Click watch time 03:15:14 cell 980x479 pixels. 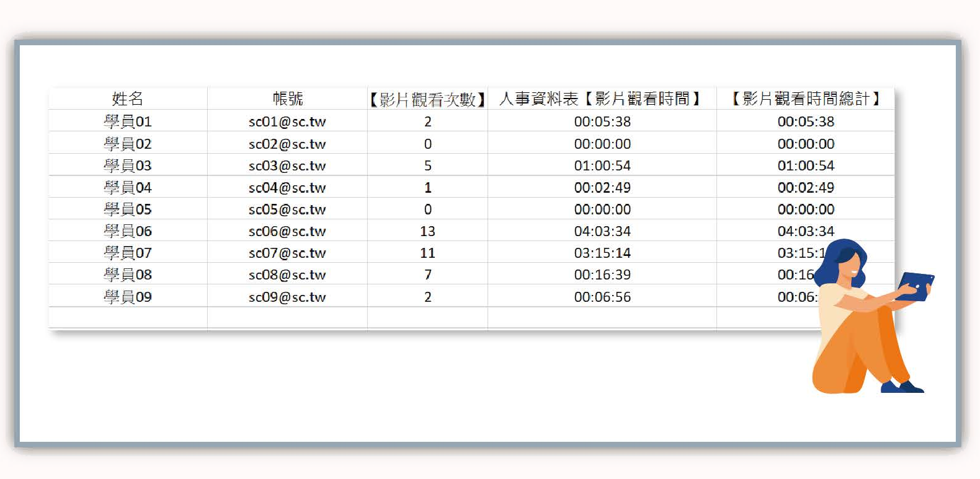click(602, 253)
